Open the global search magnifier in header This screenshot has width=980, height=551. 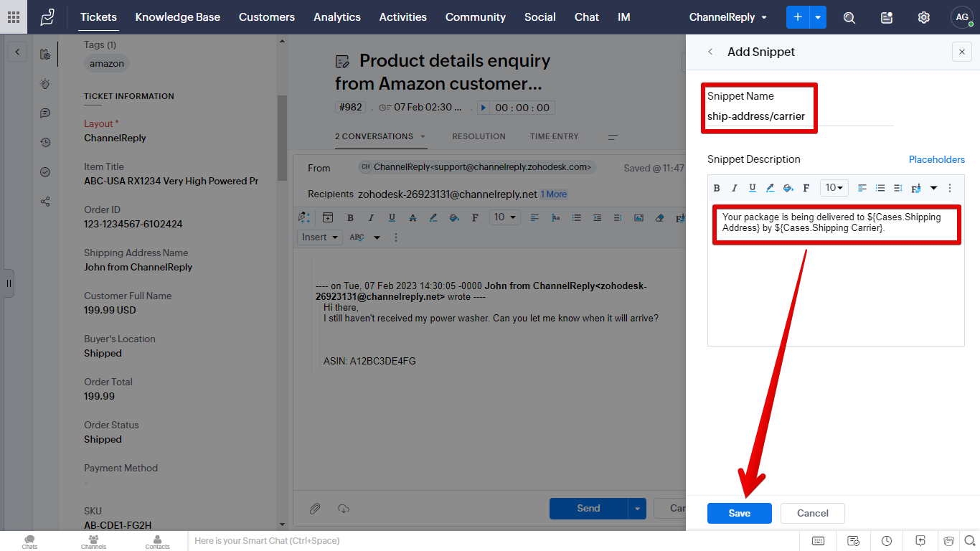[x=849, y=17]
